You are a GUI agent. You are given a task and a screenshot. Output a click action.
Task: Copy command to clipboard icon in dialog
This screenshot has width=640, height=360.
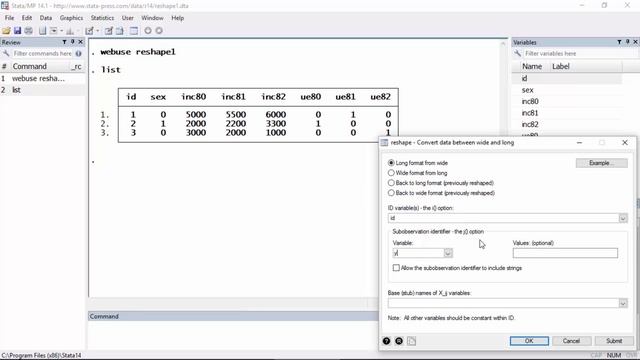pos(411,341)
